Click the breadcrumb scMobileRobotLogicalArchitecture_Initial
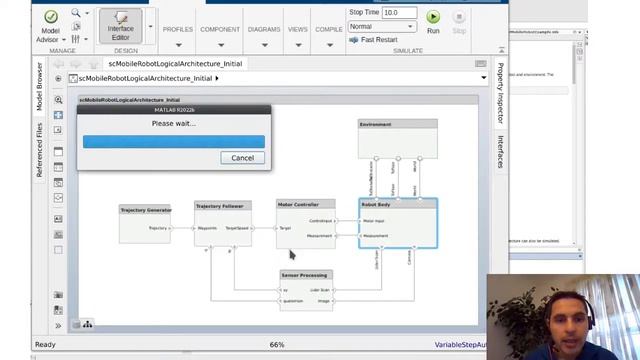The width and height of the screenshot is (640, 360). [145, 78]
